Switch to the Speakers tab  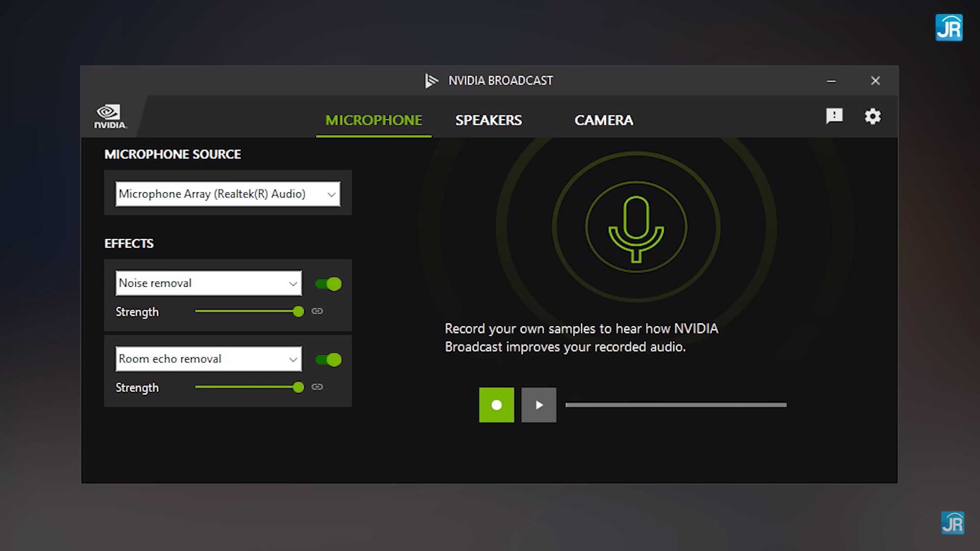pos(488,120)
